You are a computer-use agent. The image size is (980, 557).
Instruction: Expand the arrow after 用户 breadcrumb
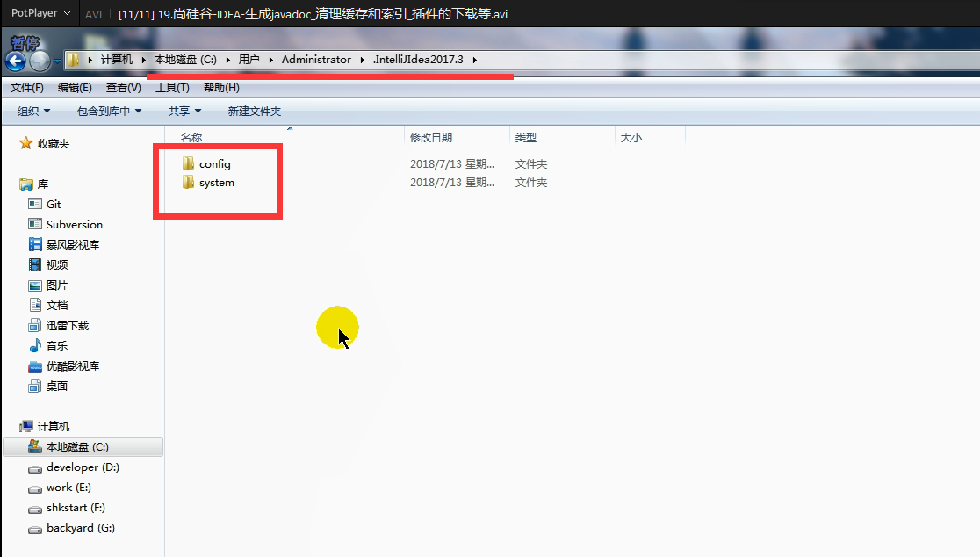270,60
